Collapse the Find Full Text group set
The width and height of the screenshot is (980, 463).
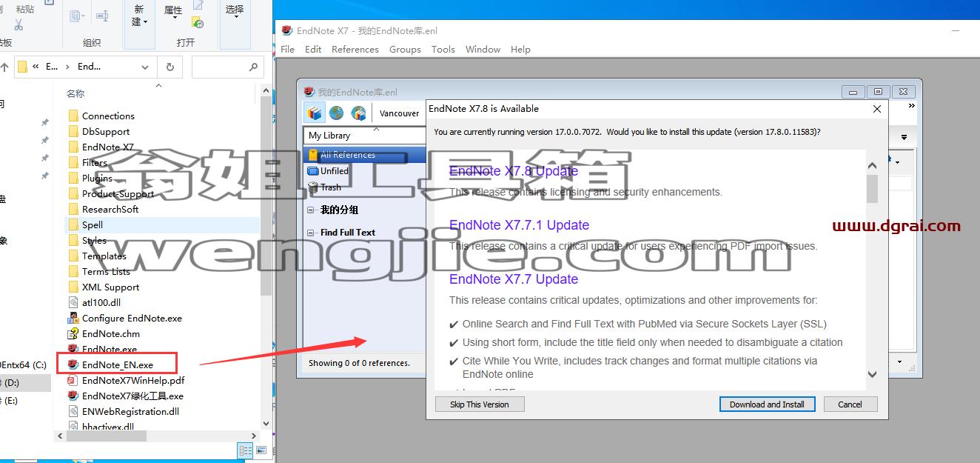pyautogui.click(x=312, y=233)
